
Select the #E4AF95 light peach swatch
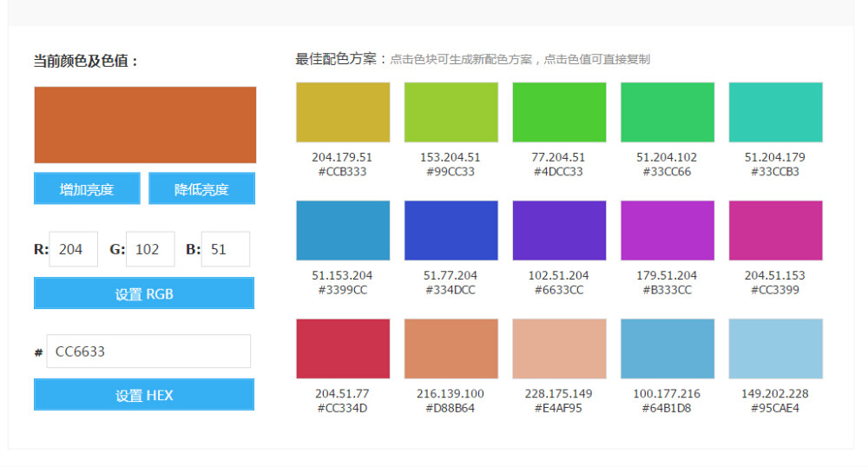click(x=559, y=348)
